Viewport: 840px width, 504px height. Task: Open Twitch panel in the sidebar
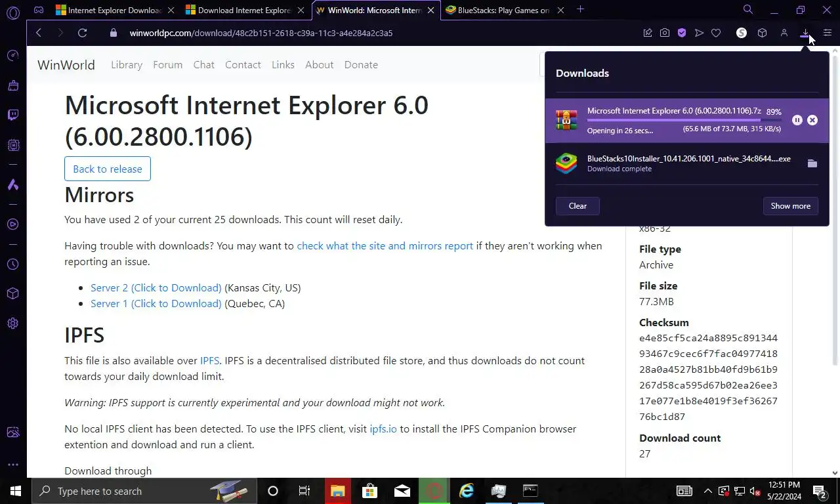[13, 115]
